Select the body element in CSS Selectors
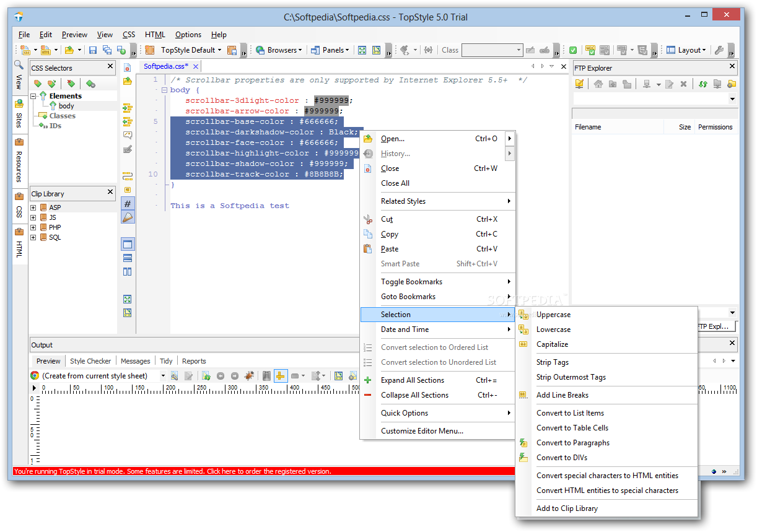The height and width of the screenshot is (532, 757). [66, 106]
